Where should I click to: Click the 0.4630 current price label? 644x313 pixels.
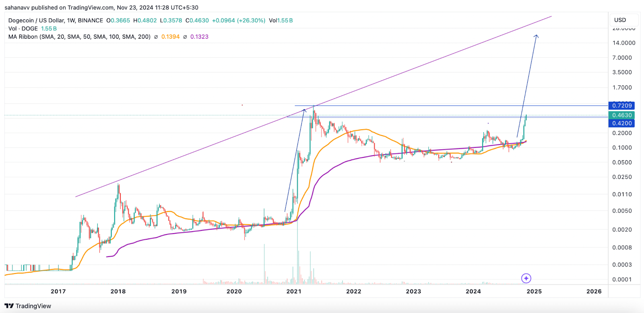[x=622, y=115]
